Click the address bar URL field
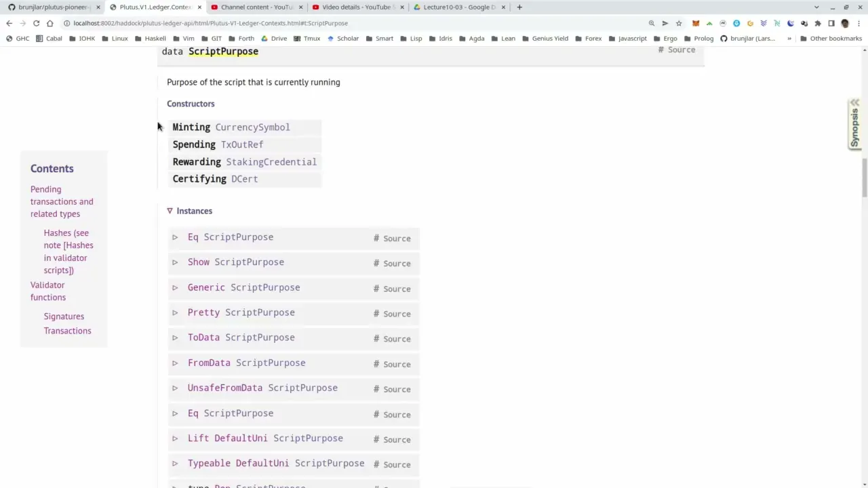The height and width of the screenshot is (488, 868). 339,23
